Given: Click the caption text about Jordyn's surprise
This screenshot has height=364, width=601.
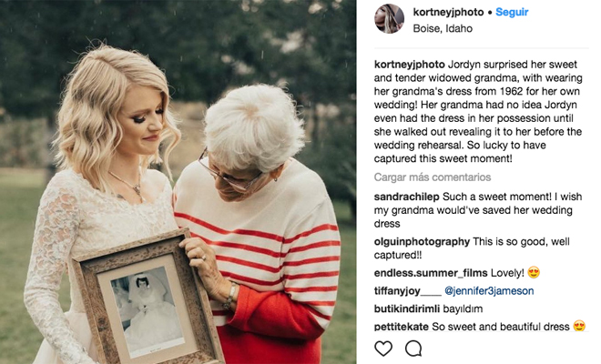Looking at the screenshot, I should click(x=478, y=112).
